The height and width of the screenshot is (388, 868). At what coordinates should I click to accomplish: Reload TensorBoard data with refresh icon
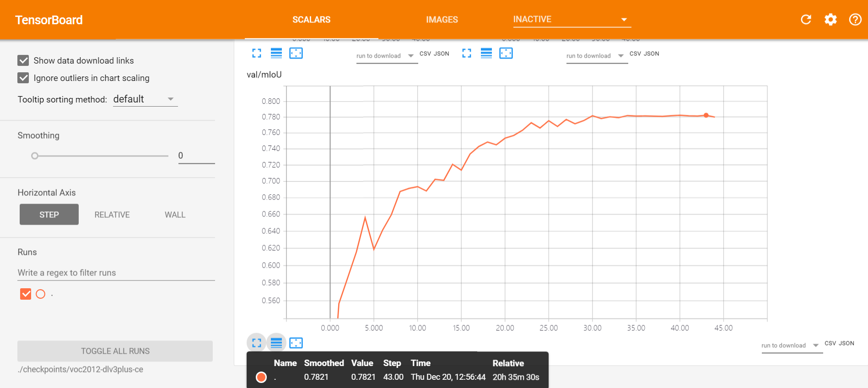(x=806, y=20)
